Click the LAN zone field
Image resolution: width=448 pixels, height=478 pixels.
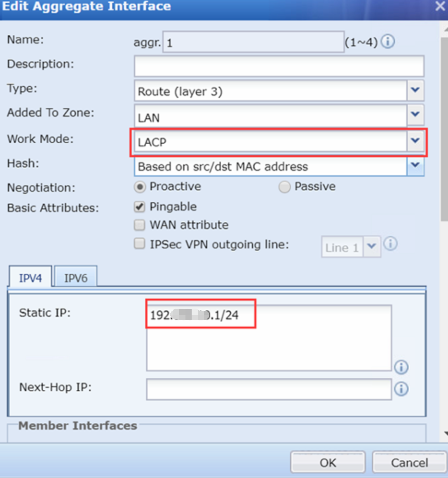click(x=270, y=116)
